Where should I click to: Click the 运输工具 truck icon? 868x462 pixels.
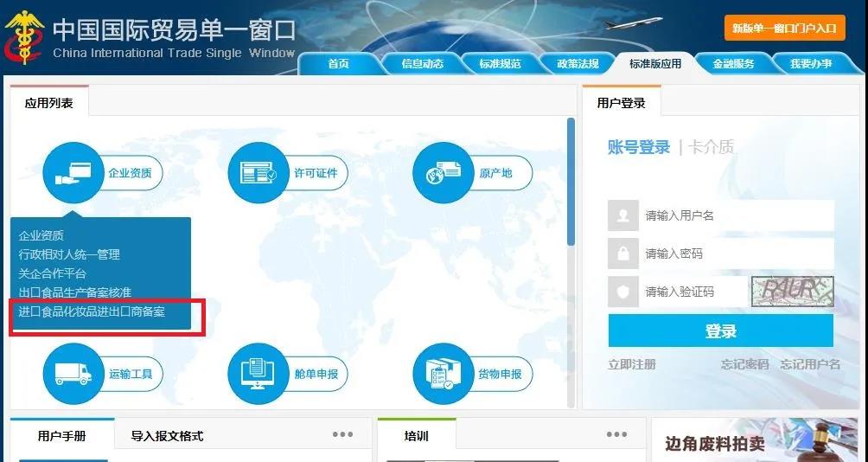pyautogui.click(x=73, y=374)
